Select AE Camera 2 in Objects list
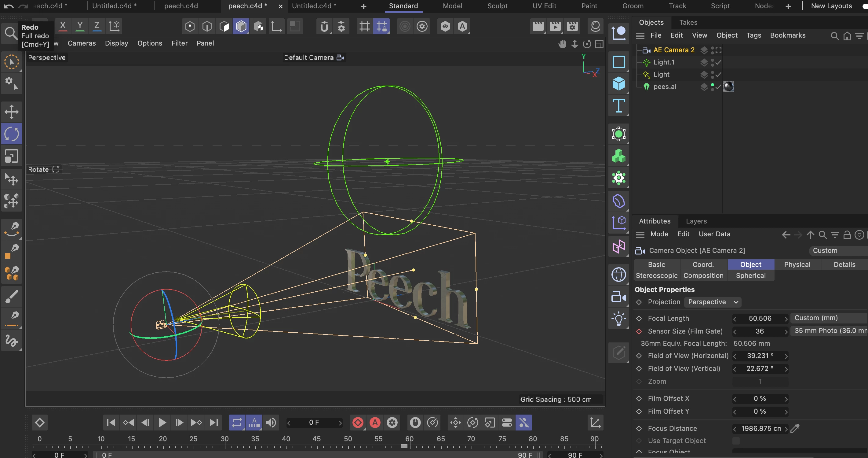Image resolution: width=868 pixels, height=458 pixels. 673,50
